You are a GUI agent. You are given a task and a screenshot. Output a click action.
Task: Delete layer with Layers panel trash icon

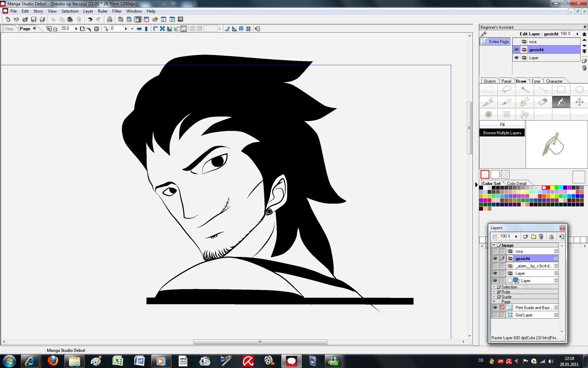[x=541, y=237]
